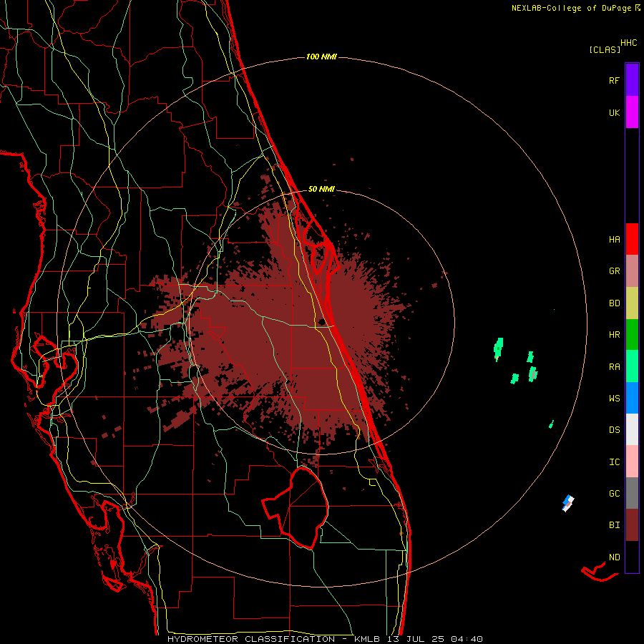Click the gray GC legend swatch

(x=632, y=493)
